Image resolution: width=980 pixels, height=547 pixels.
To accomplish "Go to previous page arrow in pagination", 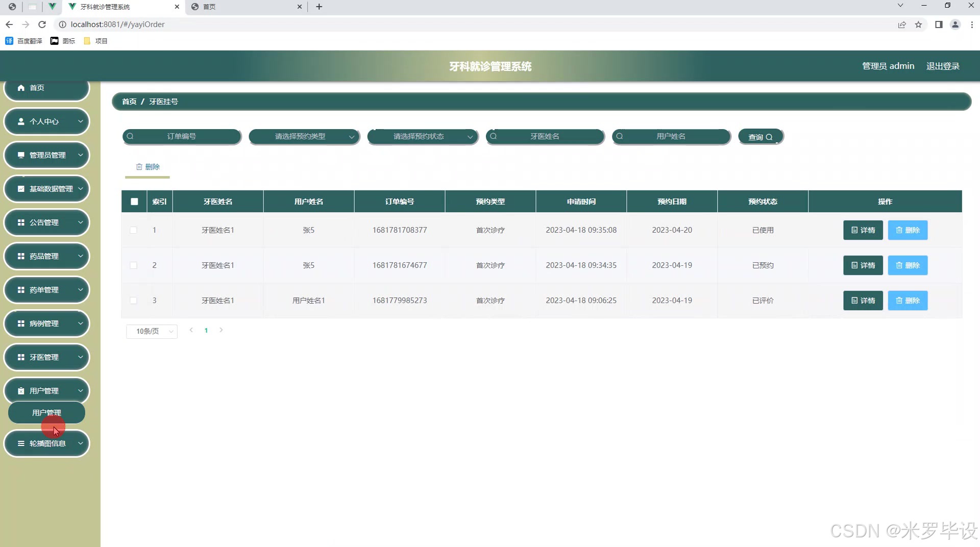I will (191, 330).
